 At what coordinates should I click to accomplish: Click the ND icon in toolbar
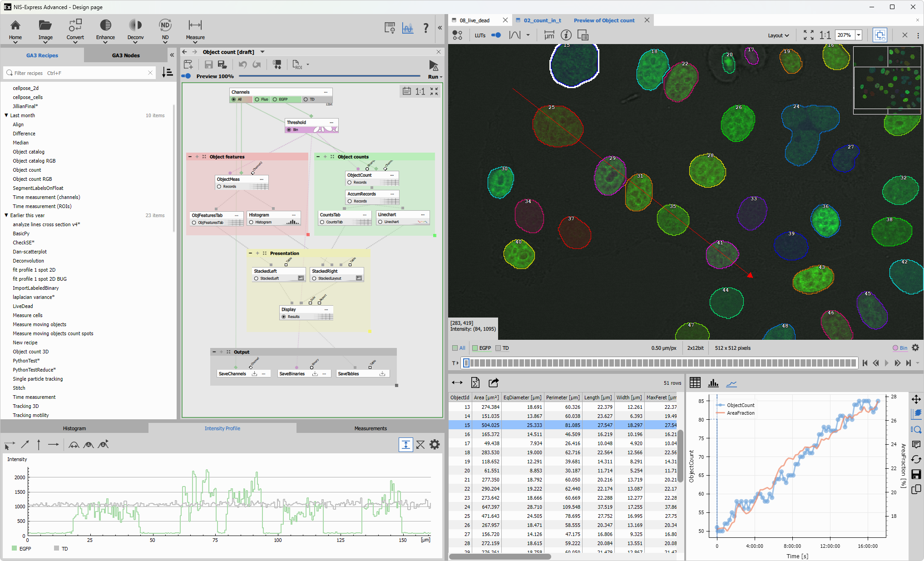[x=165, y=25]
